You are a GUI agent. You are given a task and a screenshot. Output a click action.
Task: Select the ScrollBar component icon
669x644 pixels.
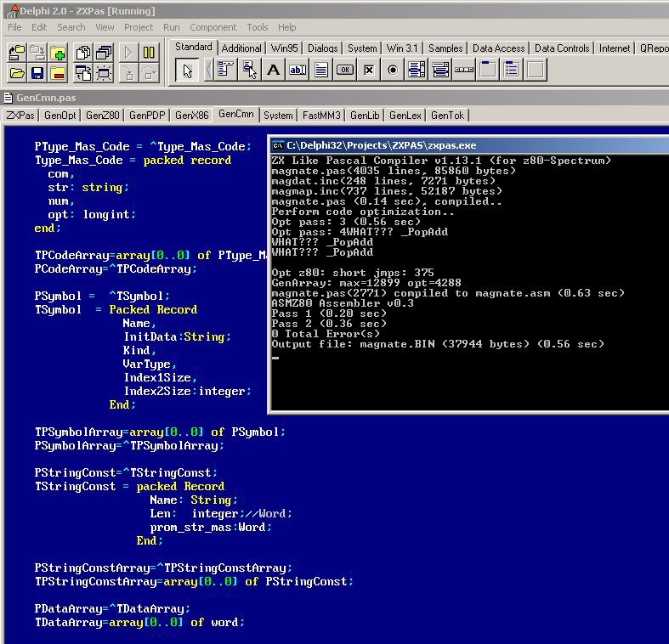(x=464, y=70)
